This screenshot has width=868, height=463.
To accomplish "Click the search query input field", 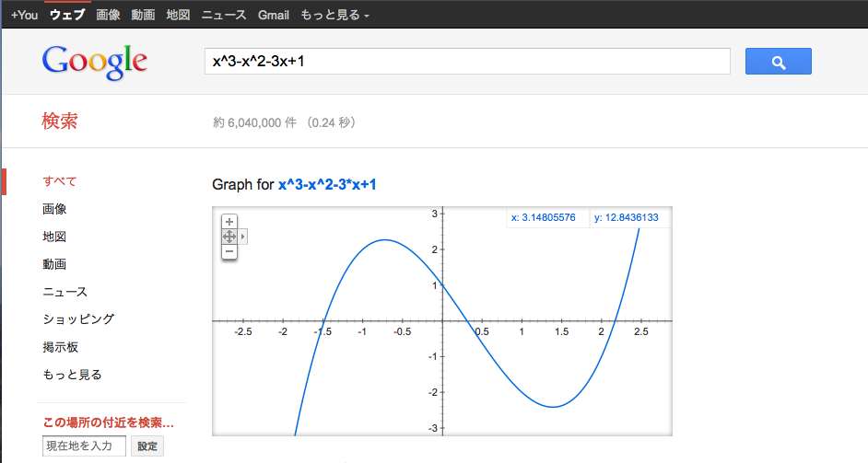I will tap(467, 62).
